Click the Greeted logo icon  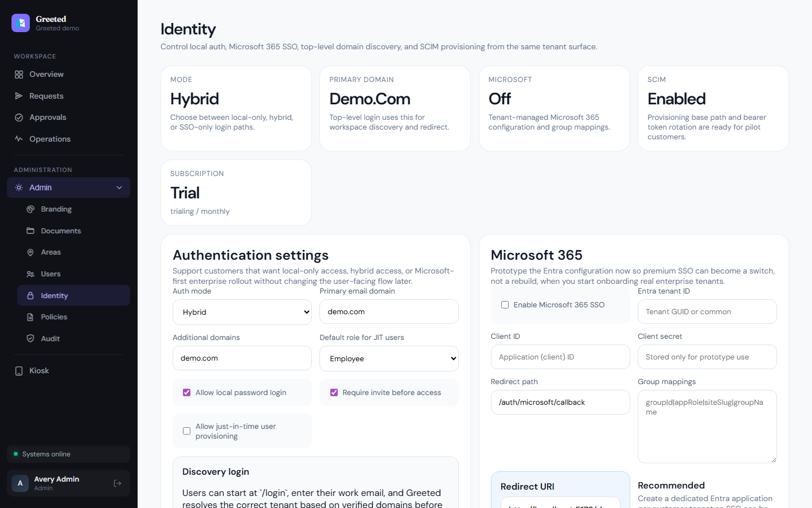point(21,23)
